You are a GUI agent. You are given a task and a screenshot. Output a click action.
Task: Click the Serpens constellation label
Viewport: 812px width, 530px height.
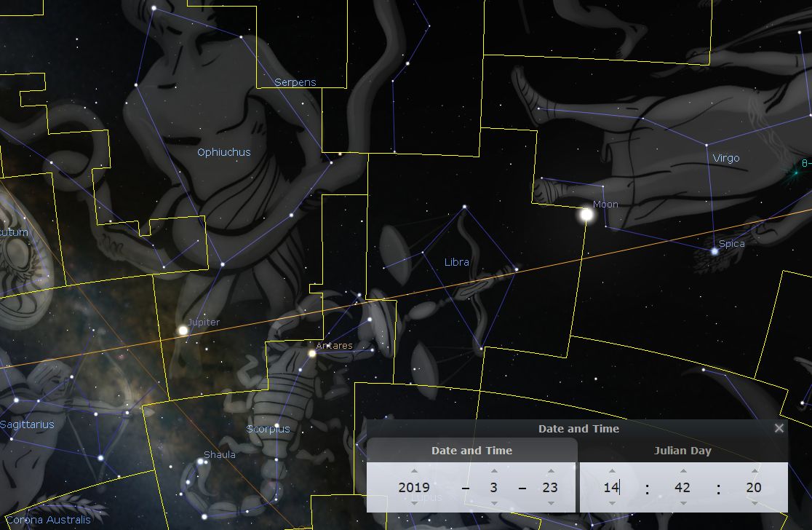coord(295,82)
